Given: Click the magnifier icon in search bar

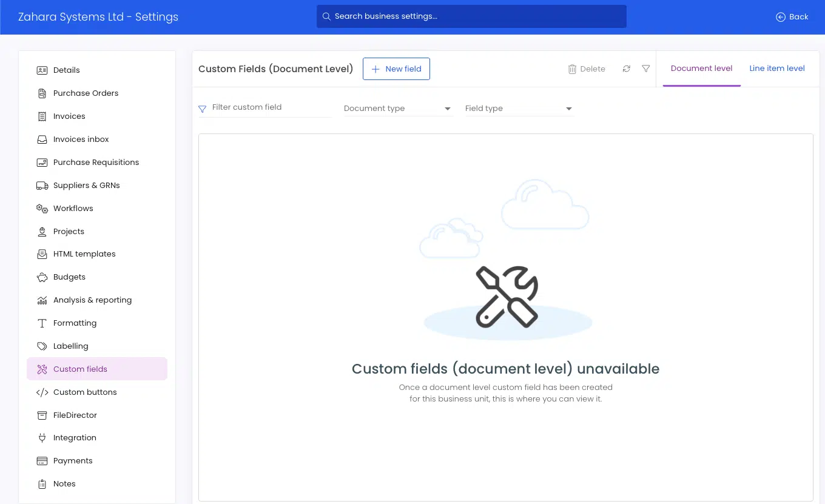Looking at the screenshot, I should coord(326,16).
